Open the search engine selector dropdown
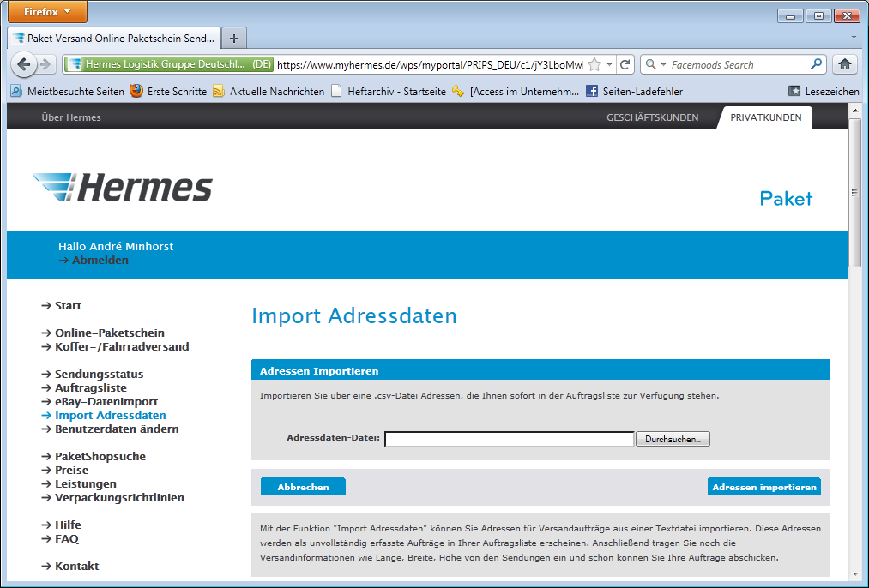This screenshot has height=588, width=869. point(655,64)
